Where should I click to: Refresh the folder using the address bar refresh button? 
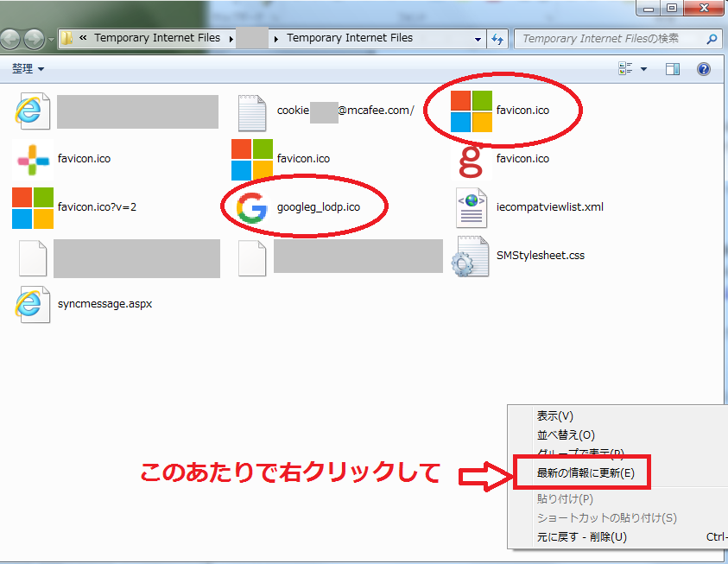tap(497, 39)
